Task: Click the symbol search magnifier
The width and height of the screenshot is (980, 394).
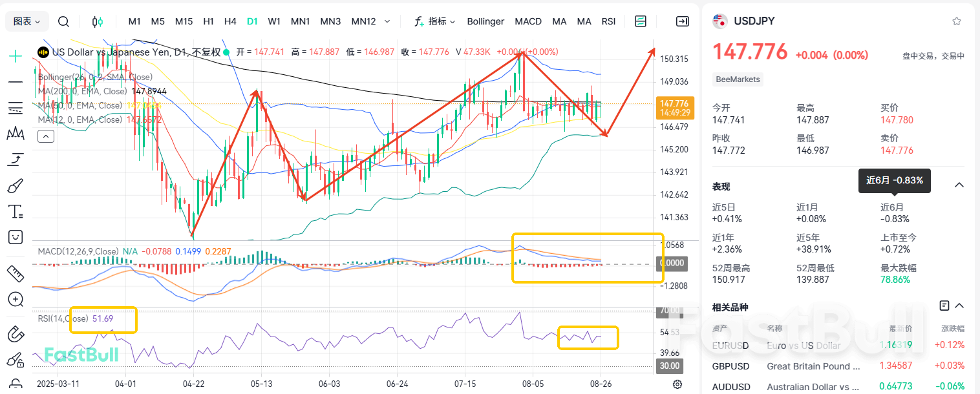Action: (x=63, y=21)
